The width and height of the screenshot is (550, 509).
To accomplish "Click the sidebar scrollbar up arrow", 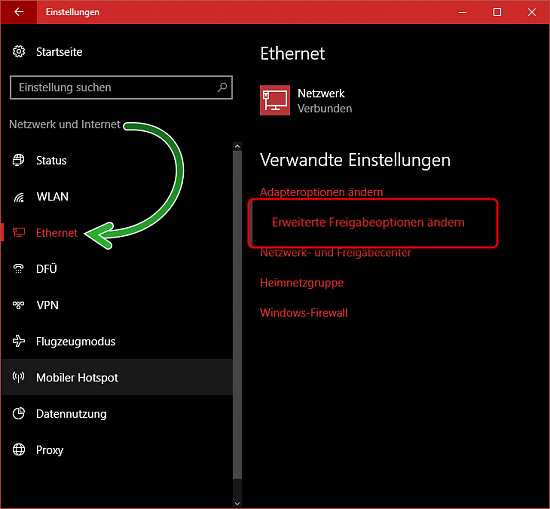I will pos(237,146).
